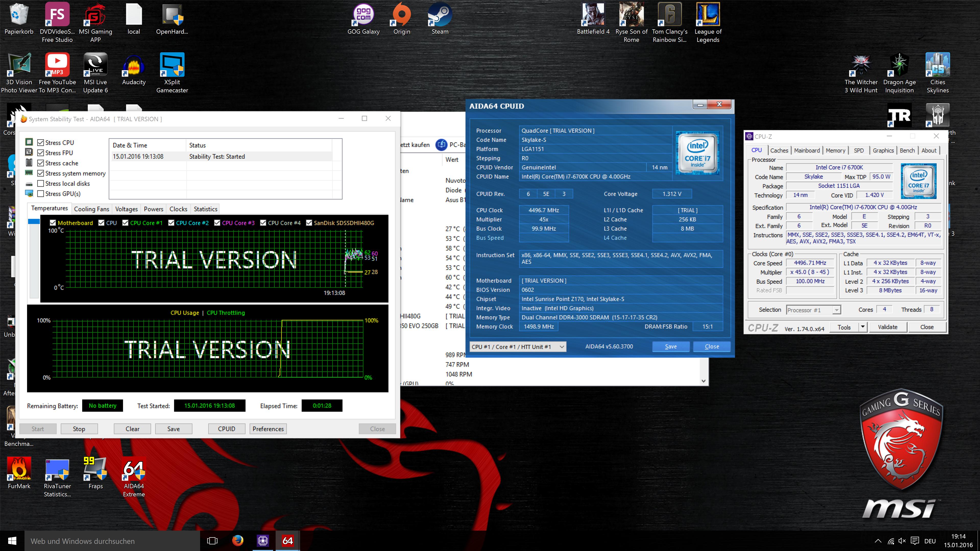The height and width of the screenshot is (551, 980).
Task: Enable the Stress GPU(s) checkbox
Action: [41, 193]
